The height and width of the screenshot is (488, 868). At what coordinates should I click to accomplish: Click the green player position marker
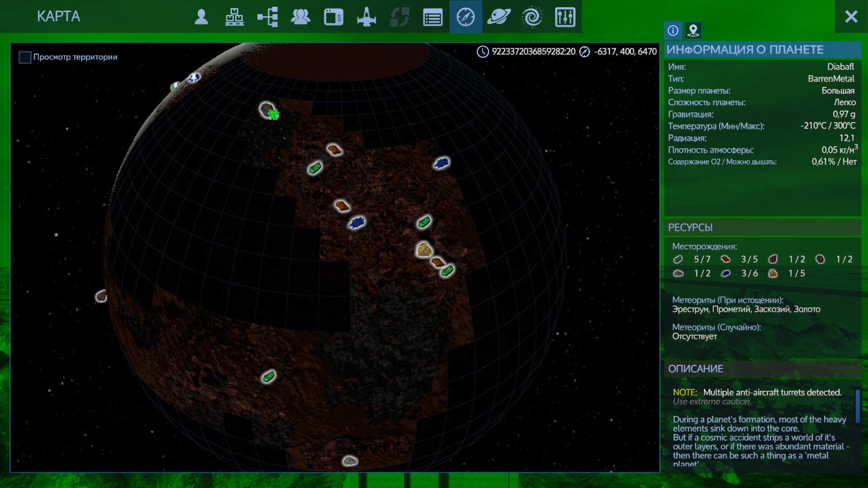tap(274, 115)
